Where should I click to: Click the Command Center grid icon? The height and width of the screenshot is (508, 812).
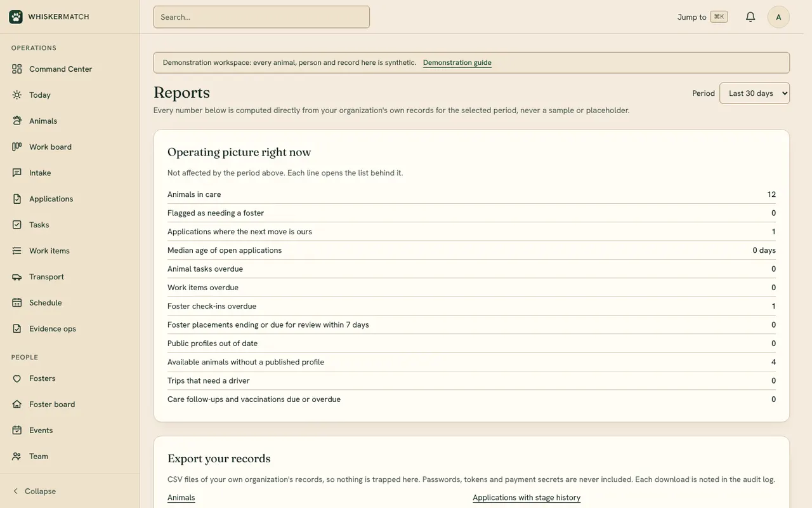point(17,69)
